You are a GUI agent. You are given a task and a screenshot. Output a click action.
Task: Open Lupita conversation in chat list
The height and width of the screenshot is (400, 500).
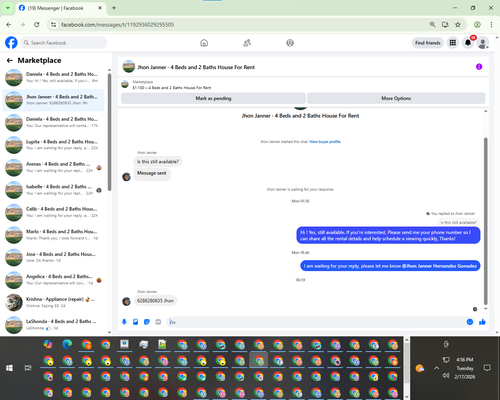[53, 145]
